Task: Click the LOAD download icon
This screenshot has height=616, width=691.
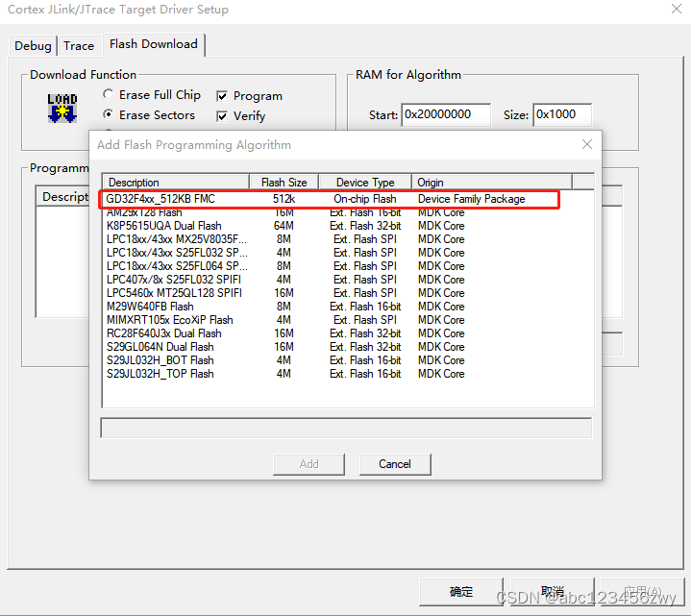Action: pos(62,108)
